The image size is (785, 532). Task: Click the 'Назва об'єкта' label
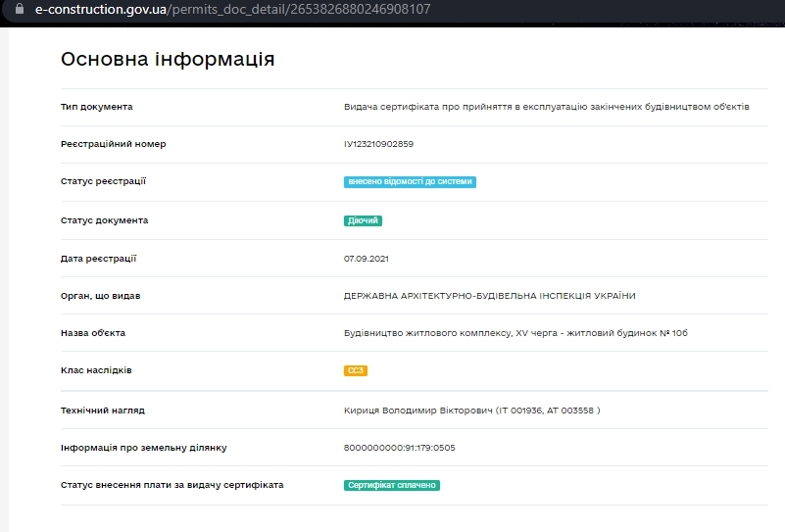(93, 333)
